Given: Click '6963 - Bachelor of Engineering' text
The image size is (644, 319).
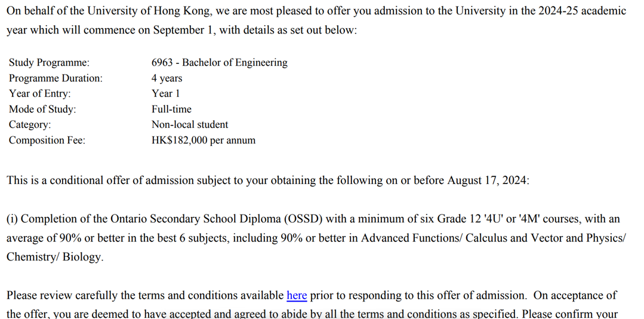Looking at the screenshot, I should (219, 63).
